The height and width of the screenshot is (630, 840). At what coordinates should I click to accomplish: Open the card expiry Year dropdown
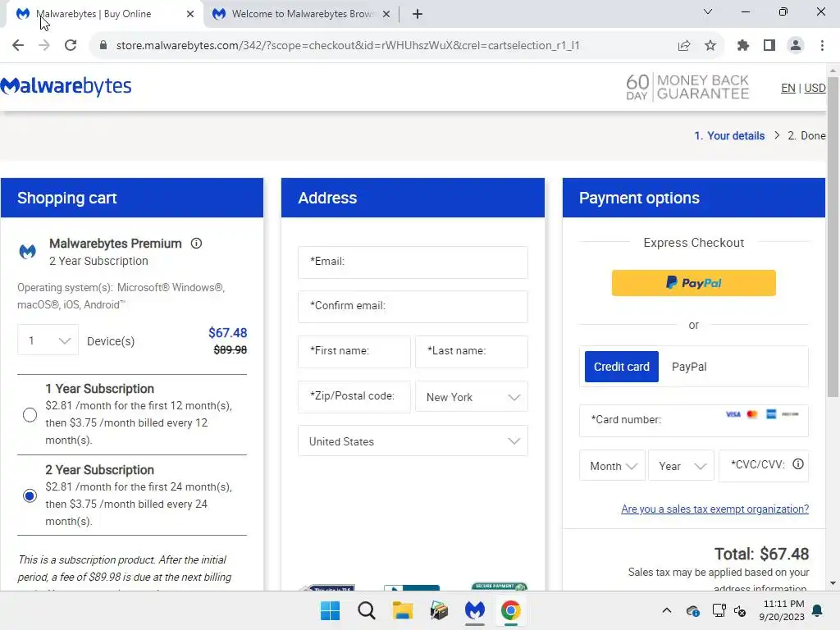pos(681,466)
